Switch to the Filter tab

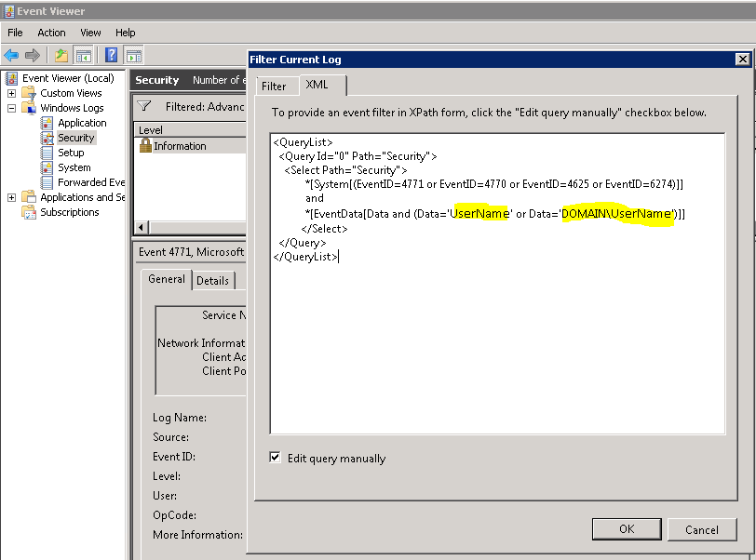coord(274,87)
